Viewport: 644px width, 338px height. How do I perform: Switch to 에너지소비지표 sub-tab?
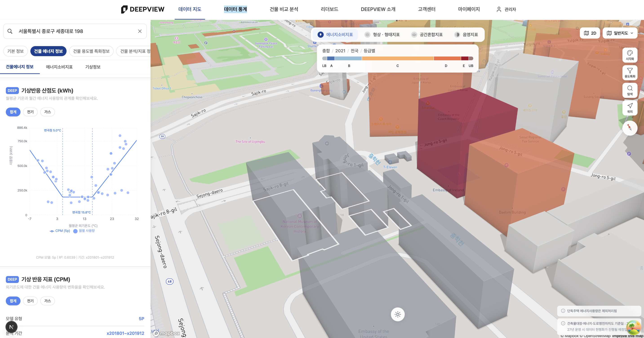(59, 67)
